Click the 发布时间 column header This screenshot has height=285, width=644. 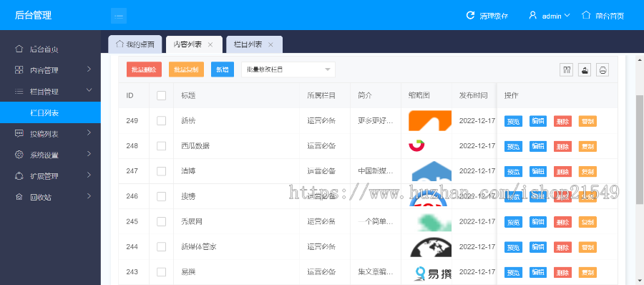[473, 95]
